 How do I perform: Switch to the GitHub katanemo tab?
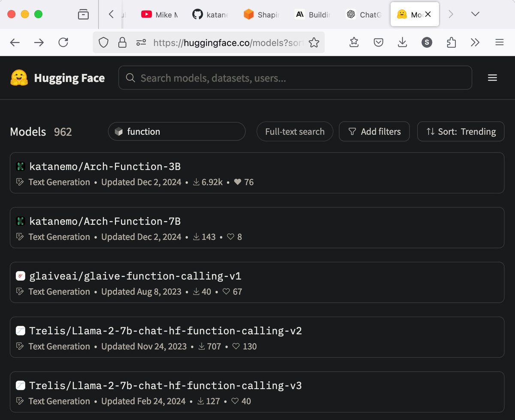coord(210,15)
